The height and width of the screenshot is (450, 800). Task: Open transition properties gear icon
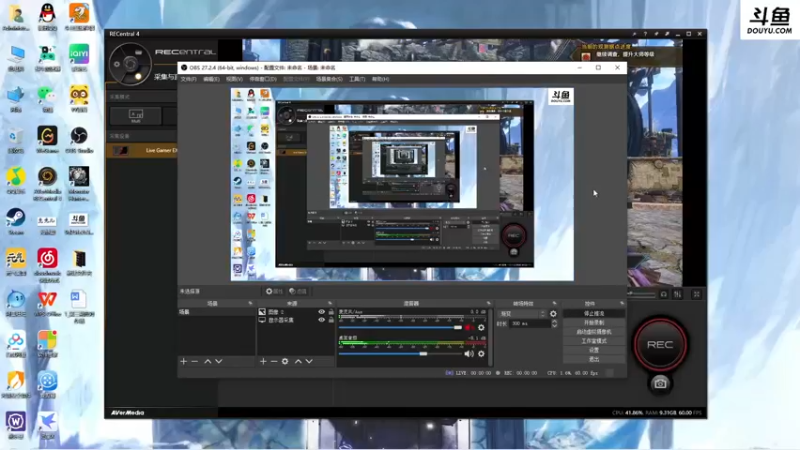[x=553, y=314]
